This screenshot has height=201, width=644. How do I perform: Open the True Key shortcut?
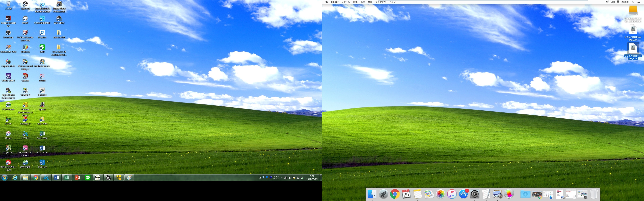click(x=42, y=164)
